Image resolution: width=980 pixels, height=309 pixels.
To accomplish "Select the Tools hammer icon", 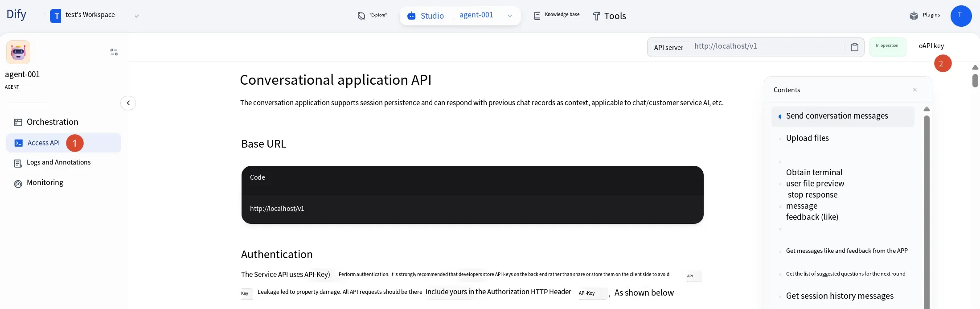I will (596, 16).
